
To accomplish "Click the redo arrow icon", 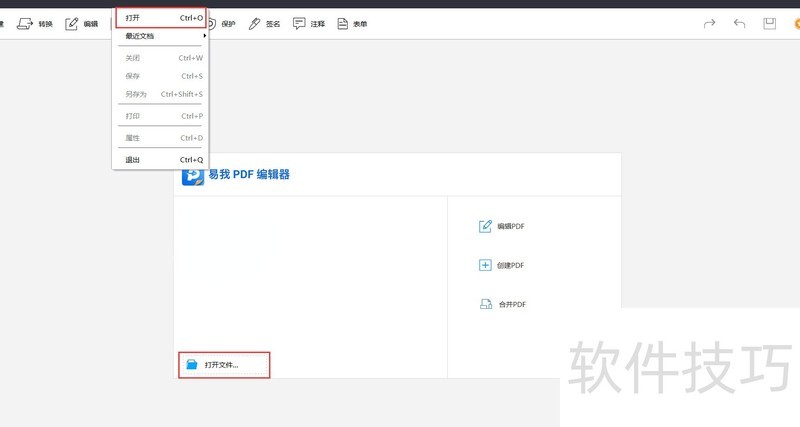I will point(709,23).
